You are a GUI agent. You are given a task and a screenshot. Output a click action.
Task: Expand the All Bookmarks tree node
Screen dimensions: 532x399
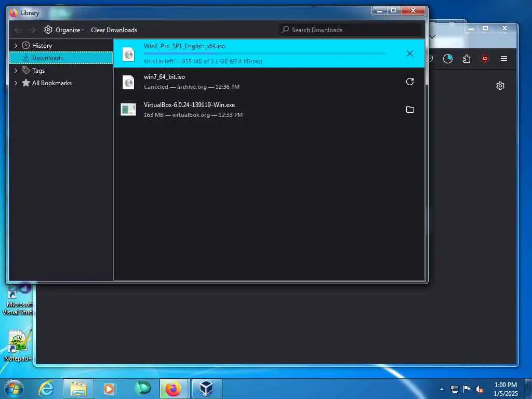[16, 83]
